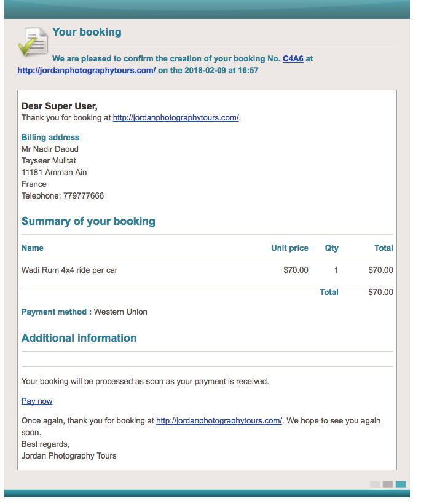Click the Qty column header

click(x=331, y=248)
